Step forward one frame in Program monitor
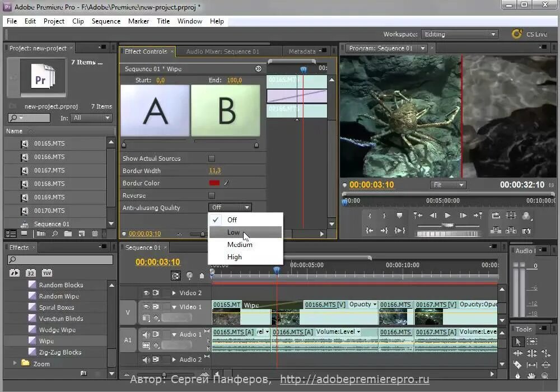The width and height of the screenshot is (560, 392). [x=463, y=215]
